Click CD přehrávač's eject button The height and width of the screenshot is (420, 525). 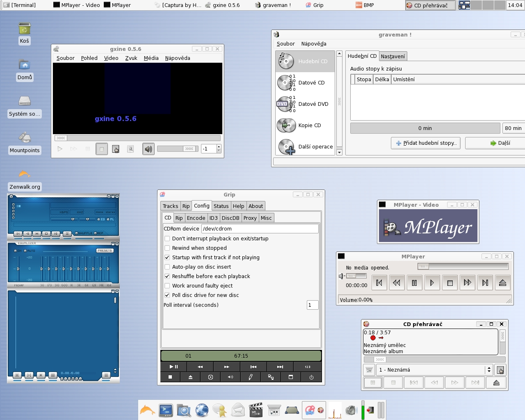coord(496,383)
